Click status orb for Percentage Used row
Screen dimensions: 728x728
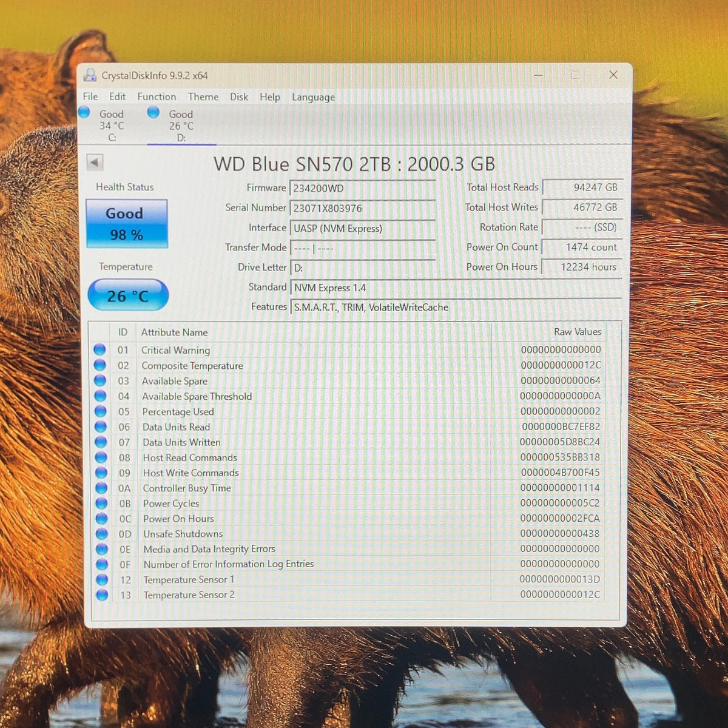tap(100, 411)
